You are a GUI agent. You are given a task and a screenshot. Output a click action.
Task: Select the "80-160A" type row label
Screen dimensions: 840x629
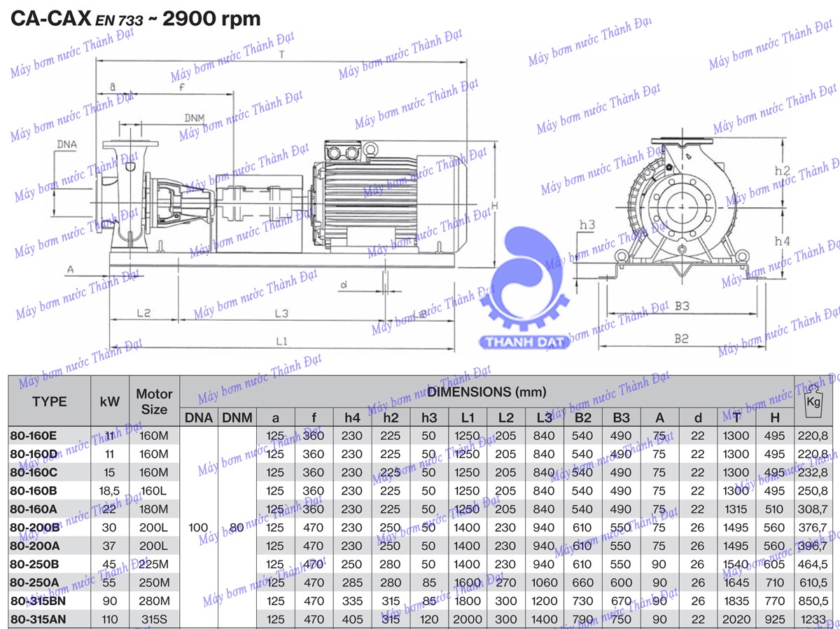(34, 509)
